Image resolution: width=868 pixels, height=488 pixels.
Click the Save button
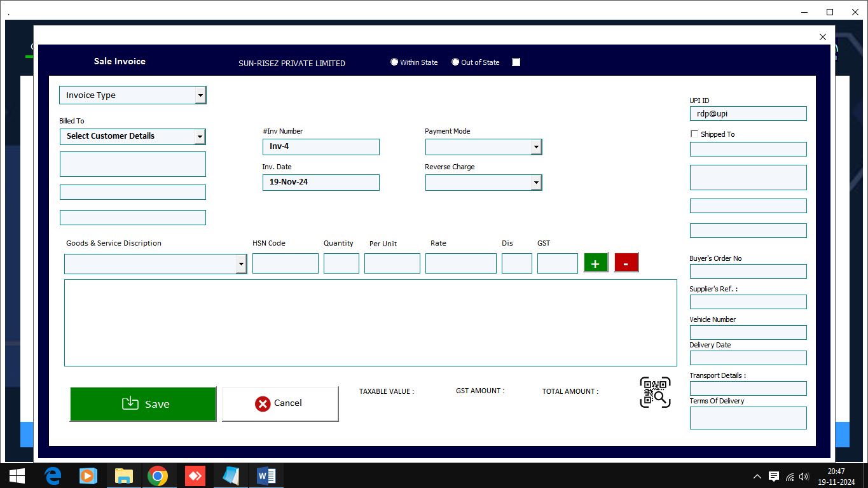tap(142, 403)
